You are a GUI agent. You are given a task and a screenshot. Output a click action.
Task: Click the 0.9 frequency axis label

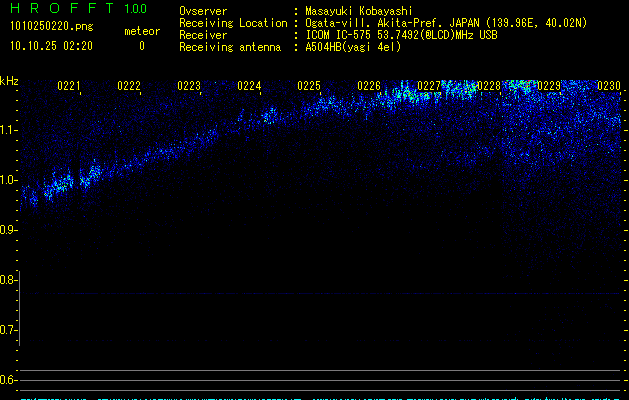7,230
